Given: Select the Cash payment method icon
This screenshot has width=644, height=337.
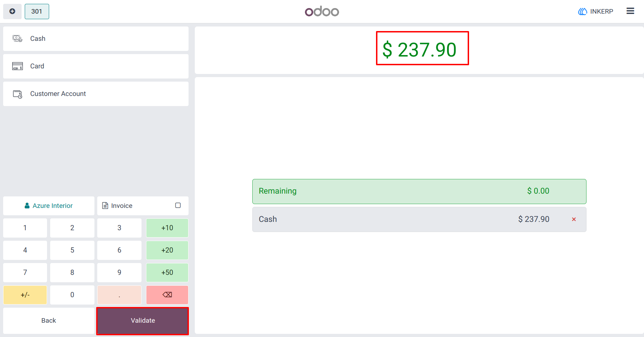Looking at the screenshot, I should (17, 38).
